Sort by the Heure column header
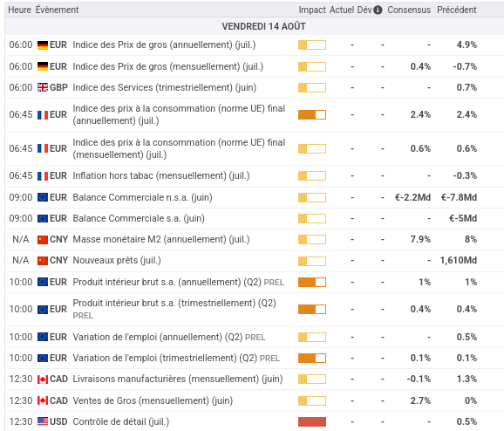This screenshot has height=431, width=504. click(19, 10)
